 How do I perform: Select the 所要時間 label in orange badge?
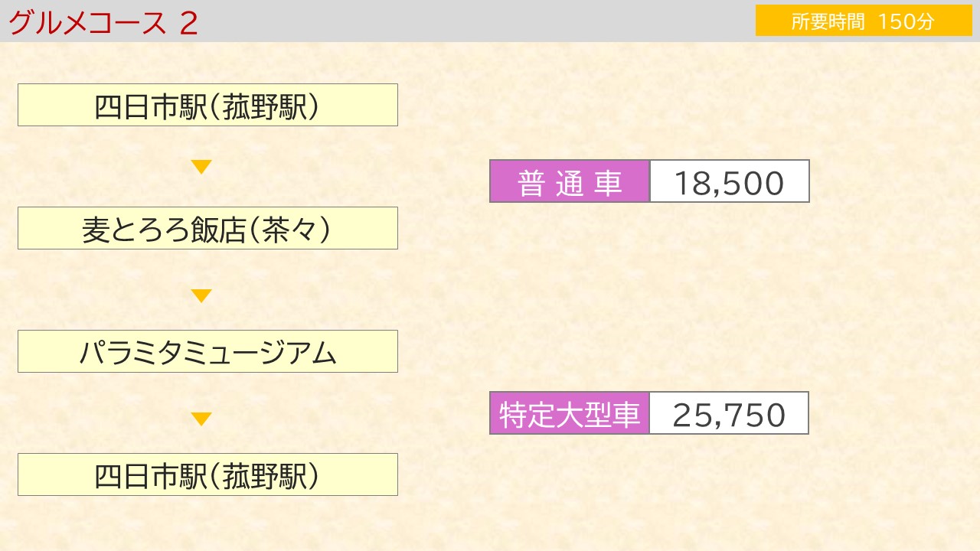pyautogui.click(x=828, y=21)
